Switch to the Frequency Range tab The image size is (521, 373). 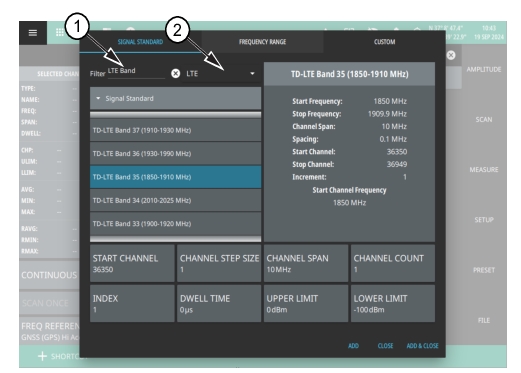(x=262, y=42)
